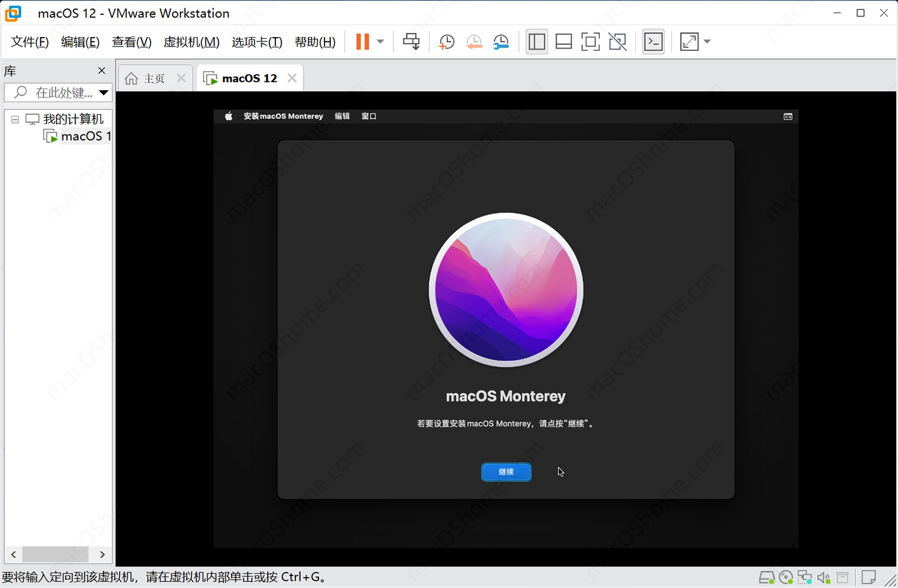This screenshot has height=588, width=898.
Task: Click the Unity mode toolbar icon
Action: point(617,42)
